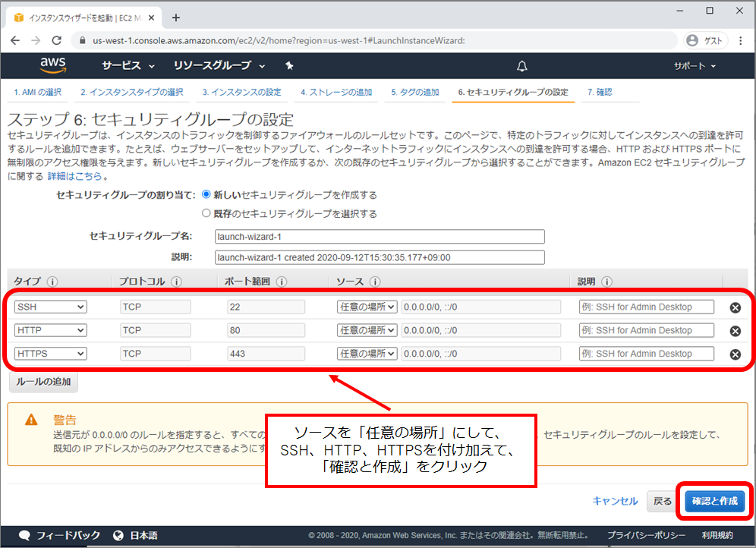Image resolution: width=756 pixels, height=548 pixels.
Task: Go to the 7. 確認 tab
Action: 600,93
